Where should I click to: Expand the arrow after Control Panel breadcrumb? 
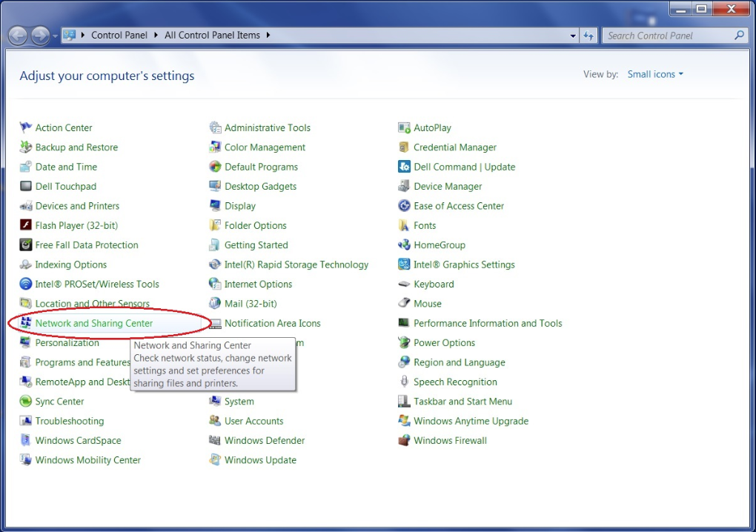tap(156, 35)
